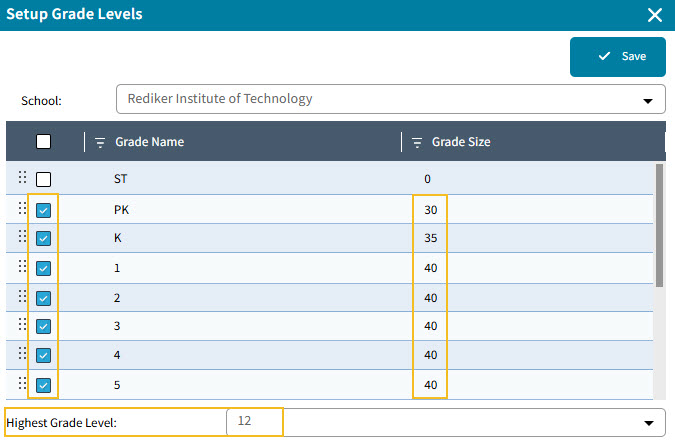Select the grade size 0 for ST
This screenshot has width=675, height=442.
pos(427,179)
